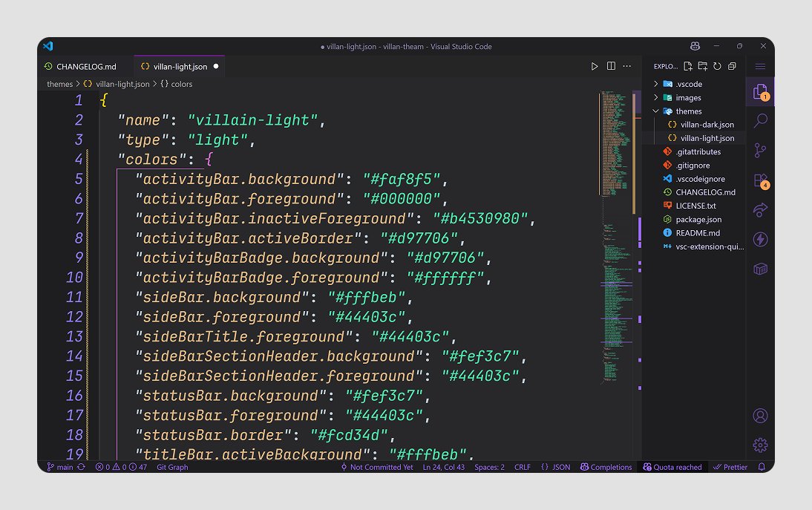Click the Copilot icon in the title bar
This screenshot has height=510, width=812.
click(695, 46)
